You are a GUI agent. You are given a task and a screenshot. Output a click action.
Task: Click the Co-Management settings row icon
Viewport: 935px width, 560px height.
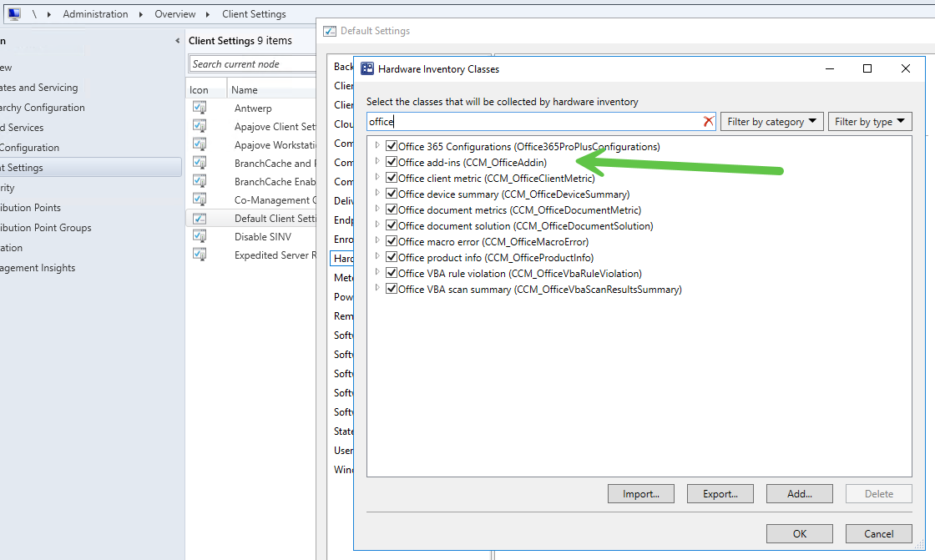pos(200,199)
